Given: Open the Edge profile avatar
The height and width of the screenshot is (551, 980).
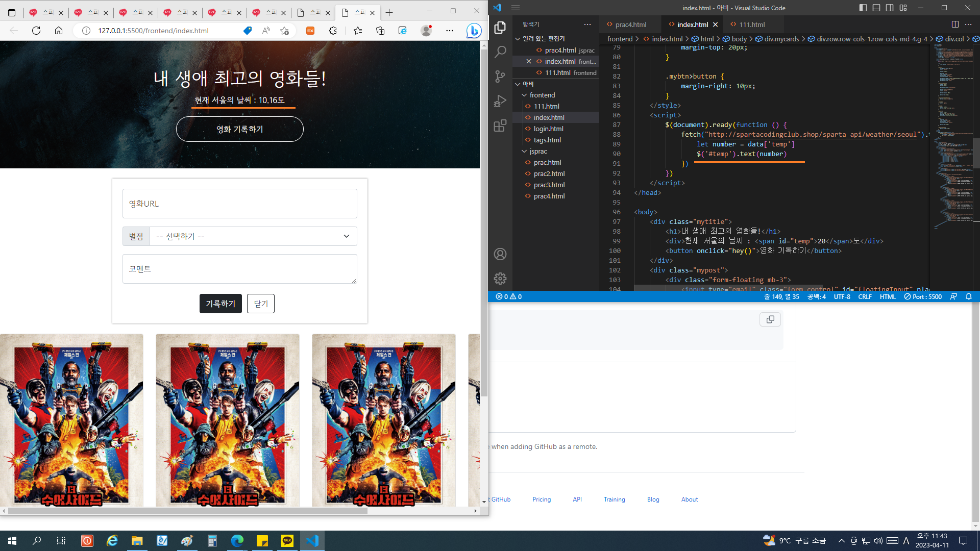Looking at the screenshot, I should coord(426,31).
